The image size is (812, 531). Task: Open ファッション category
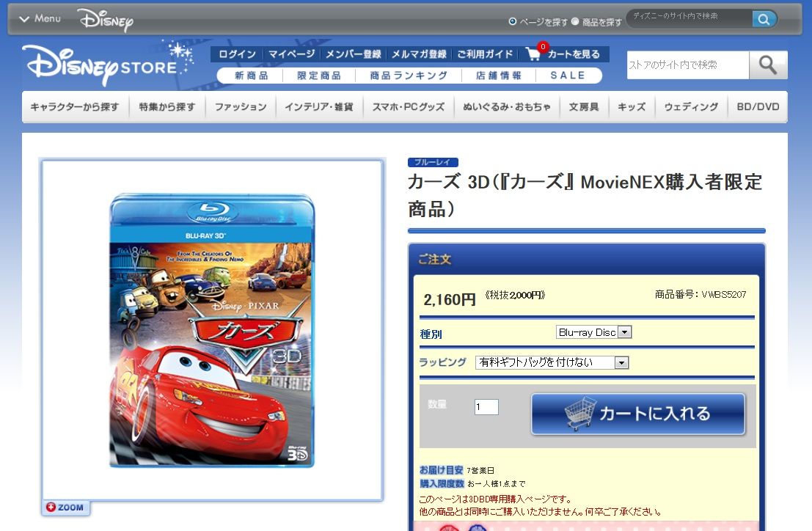[241, 107]
